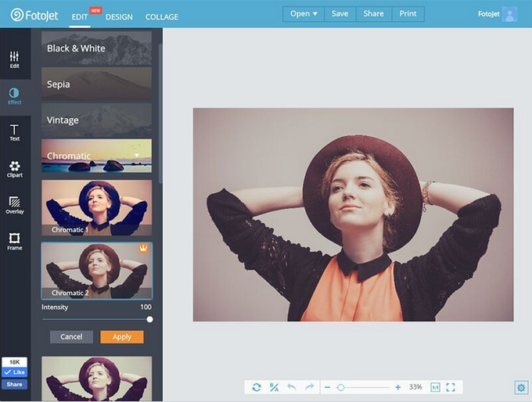Open the Overlay sidebar tool
This screenshot has height=402, width=532.
click(x=15, y=206)
